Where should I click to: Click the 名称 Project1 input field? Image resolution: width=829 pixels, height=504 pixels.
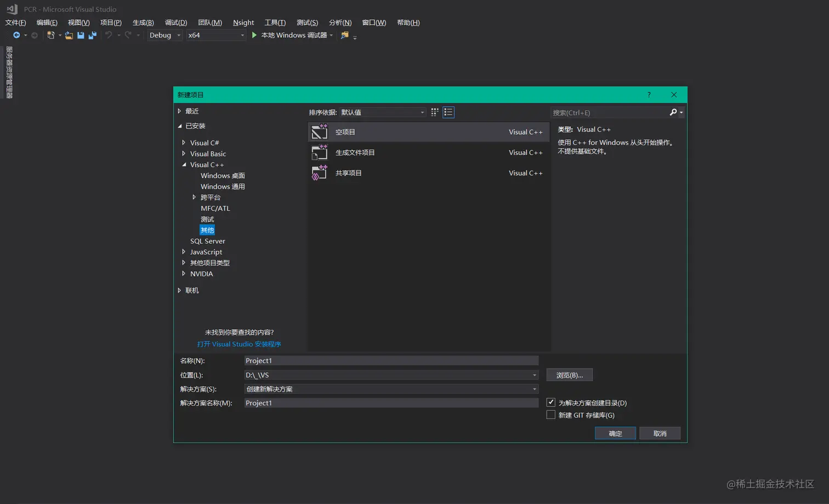coord(391,360)
